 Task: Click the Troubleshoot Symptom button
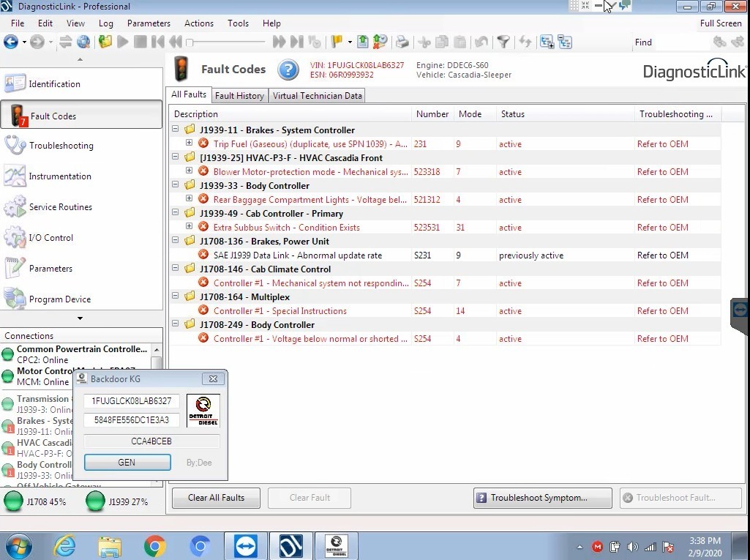click(542, 498)
